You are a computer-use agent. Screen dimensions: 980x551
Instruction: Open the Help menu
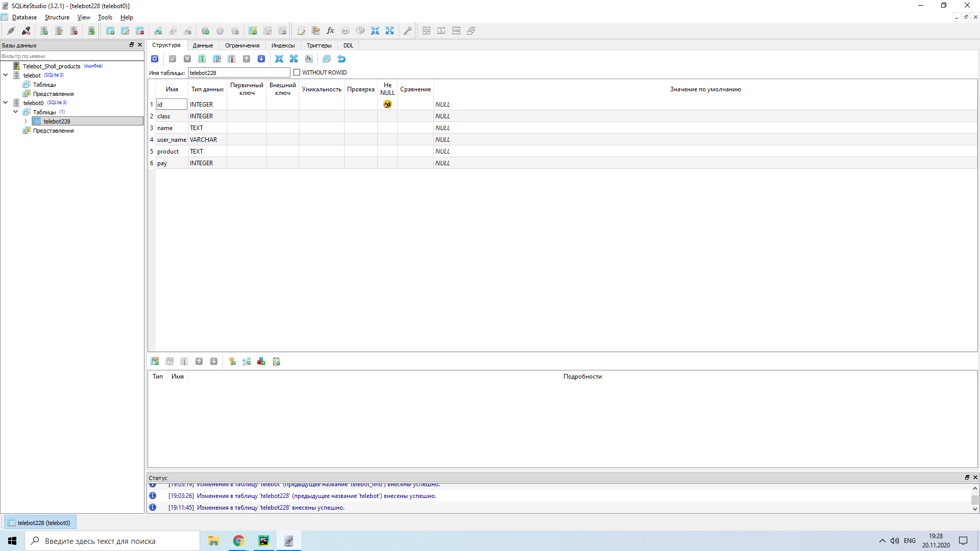[x=127, y=17]
